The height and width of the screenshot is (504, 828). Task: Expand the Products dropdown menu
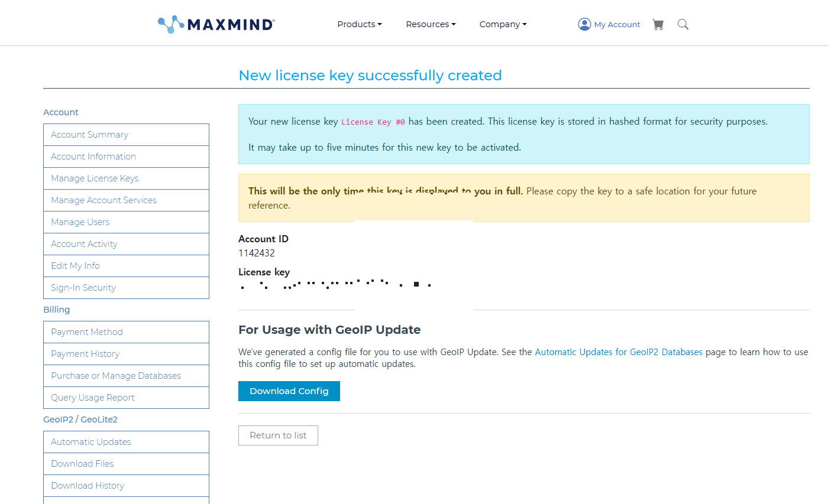click(360, 24)
